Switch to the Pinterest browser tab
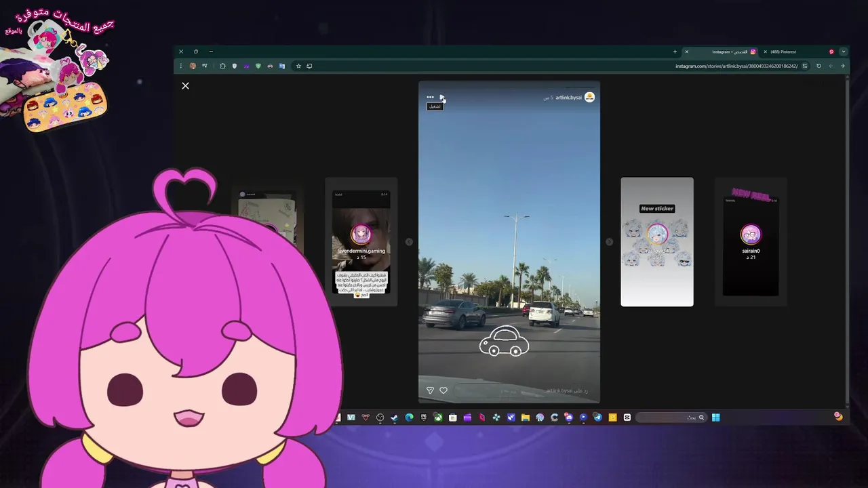 799,52
